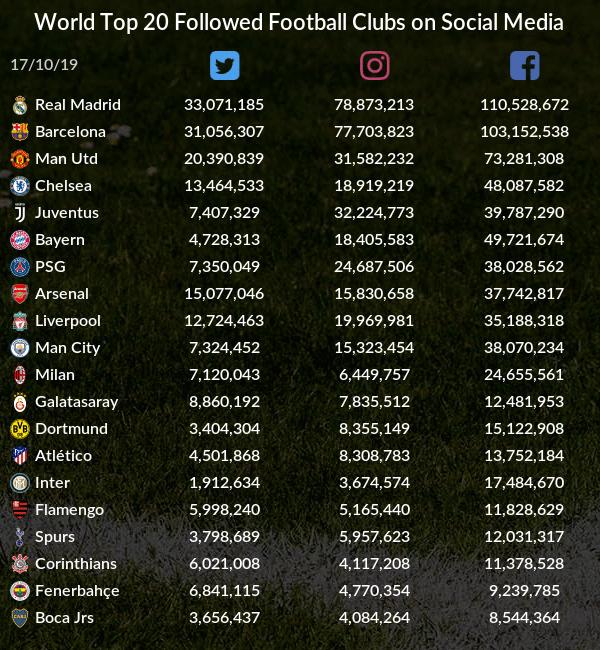Select the Arsenal cannon crest

click(20, 294)
